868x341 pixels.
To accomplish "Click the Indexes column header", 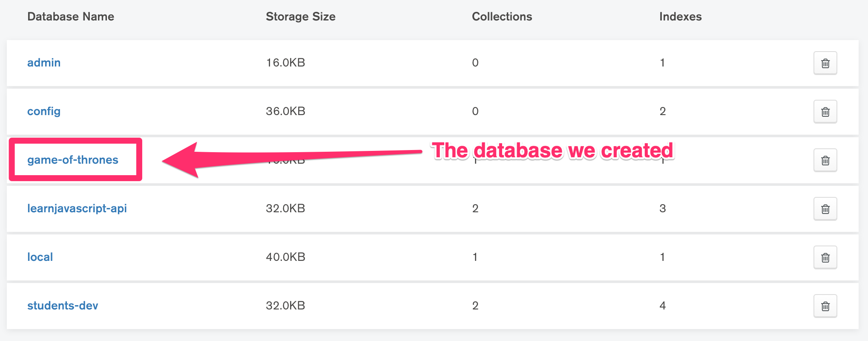I will (680, 17).
